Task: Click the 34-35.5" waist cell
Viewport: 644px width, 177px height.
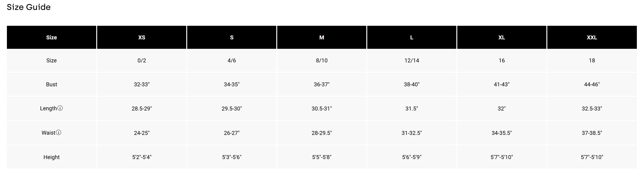Action: click(502, 133)
